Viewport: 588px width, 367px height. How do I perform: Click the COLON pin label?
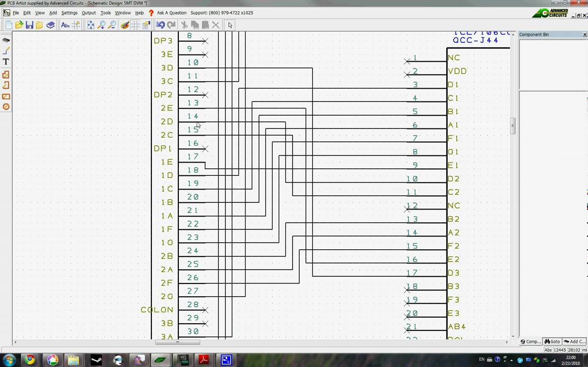(157, 310)
